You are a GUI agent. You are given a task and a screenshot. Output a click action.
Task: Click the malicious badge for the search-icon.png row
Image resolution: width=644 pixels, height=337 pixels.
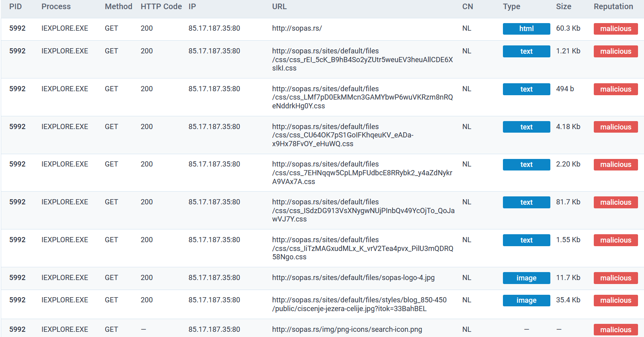616,330
